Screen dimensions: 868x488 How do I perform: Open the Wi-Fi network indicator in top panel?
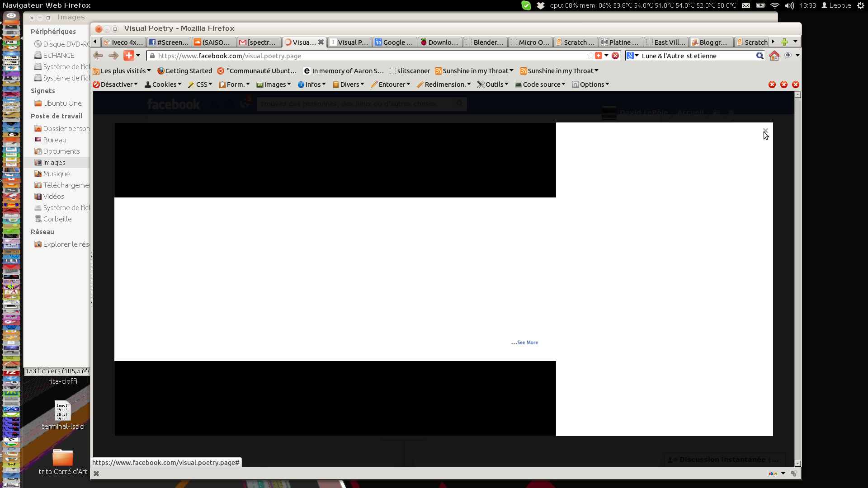click(x=774, y=5)
